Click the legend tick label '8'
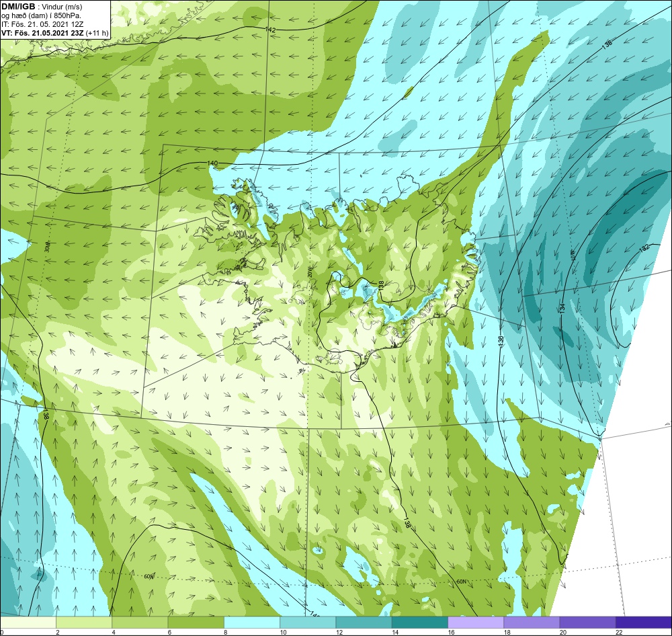The image size is (672, 636). point(225,632)
